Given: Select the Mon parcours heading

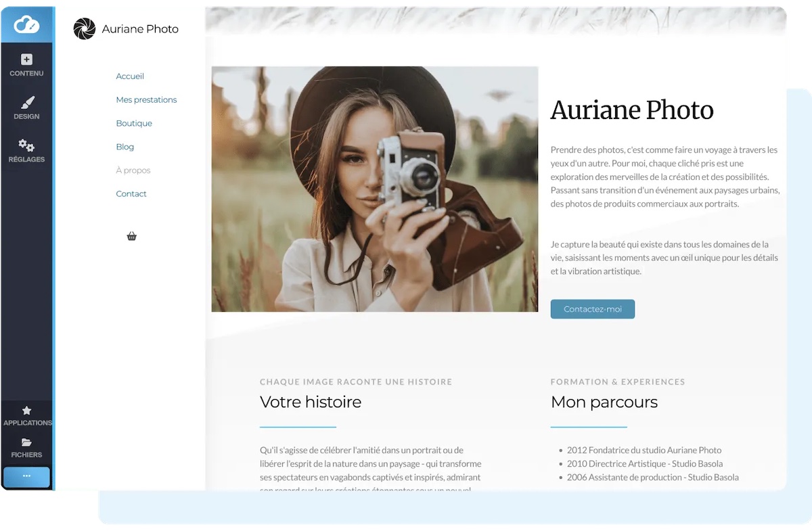Looking at the screenshot, I should coord(604,402).
